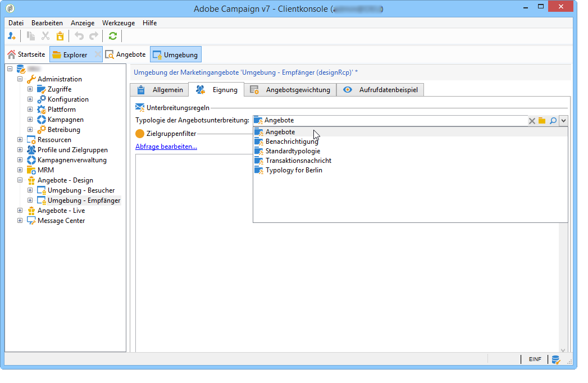Click the scroll down arrow of the filter pane
The image size is (588, 383).
(563, 350)
